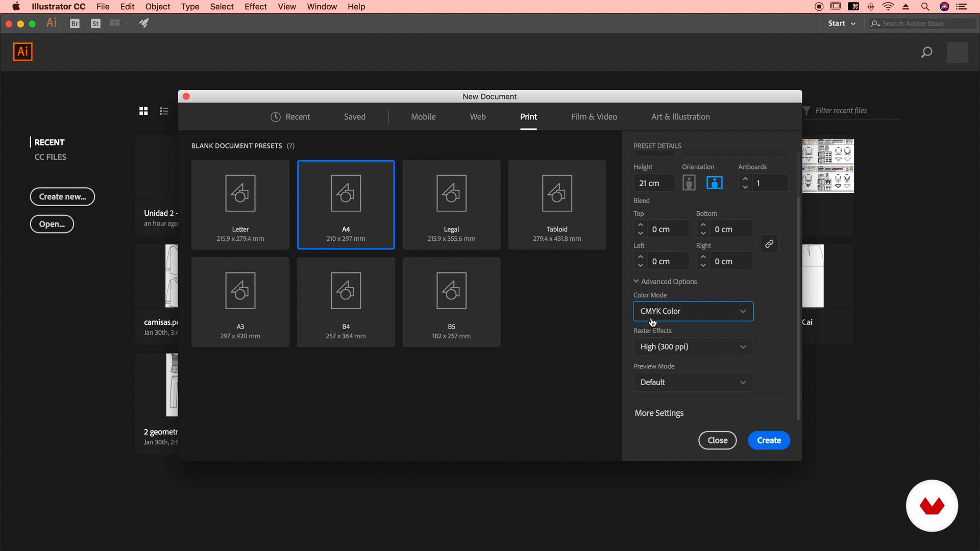Select the A4 blank preset
Image resolution: width=980 pixels, height=551 pixels.
pyautogui.click(x=346, y=205)
